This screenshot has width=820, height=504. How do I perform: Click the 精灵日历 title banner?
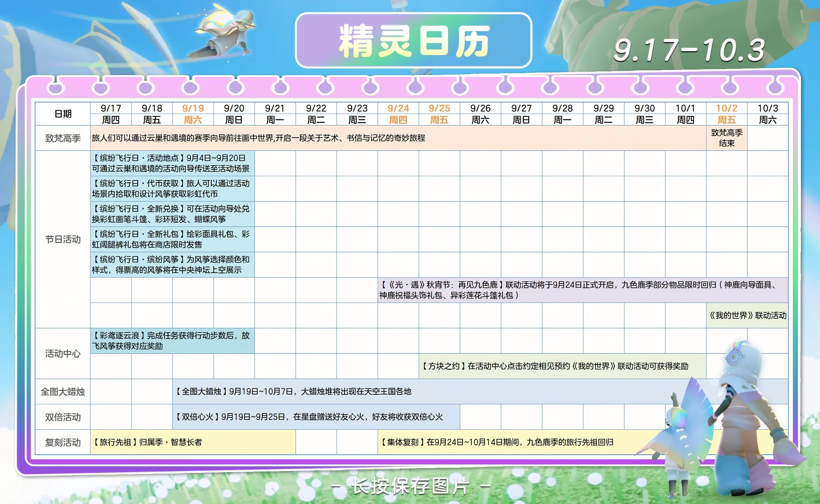pyautogui.click(x=413, y=41)
